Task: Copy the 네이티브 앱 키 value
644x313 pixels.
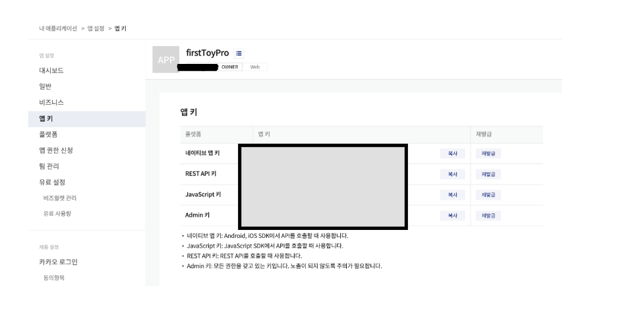Action: [x=452, y=154]
